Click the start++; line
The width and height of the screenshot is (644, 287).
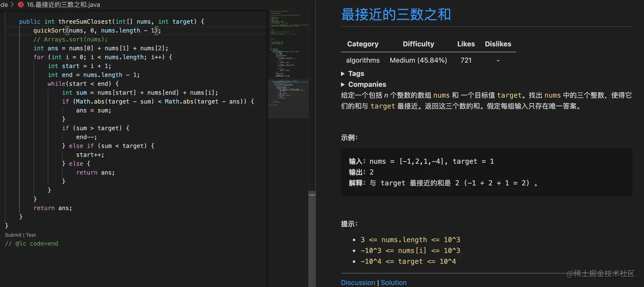(90, 155)
